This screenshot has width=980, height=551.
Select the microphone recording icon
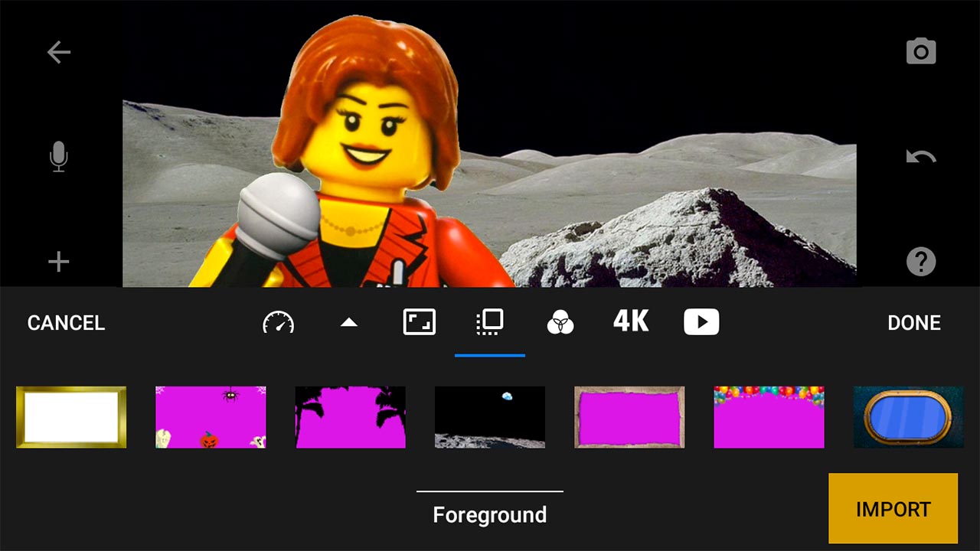click(58, 158)
